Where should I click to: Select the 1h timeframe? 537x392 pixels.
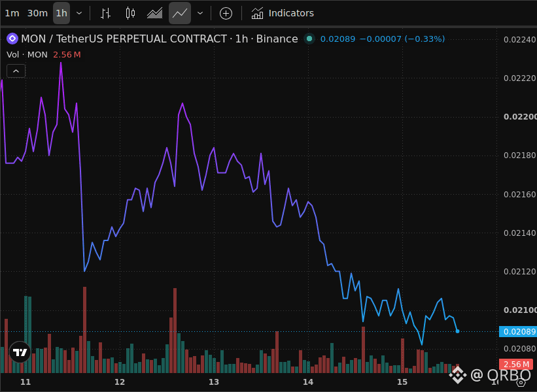(61, 13)
